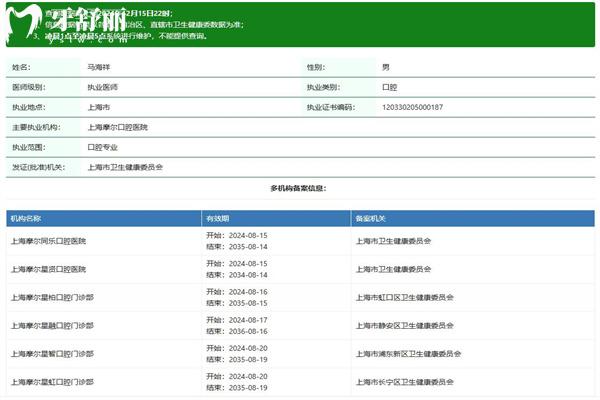
Task: Click 上海市浦东新区卫生健康委员会
Action: (408, 354)
